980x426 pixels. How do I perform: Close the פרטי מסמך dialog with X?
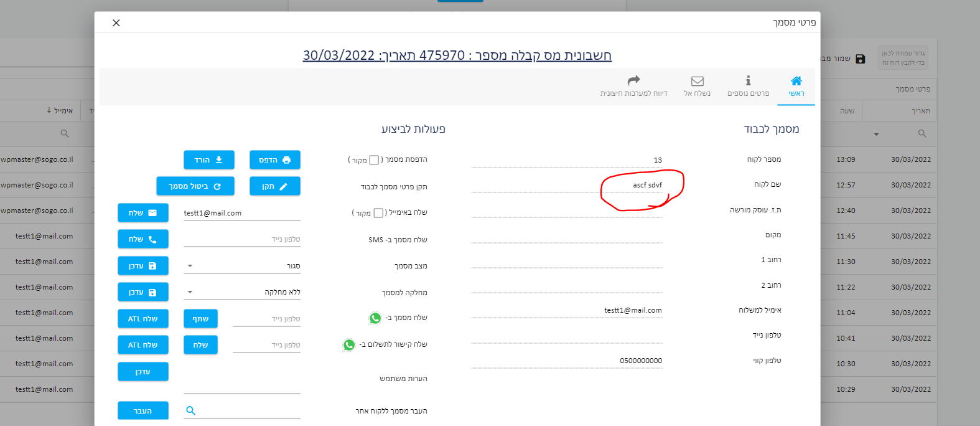click(116, 23)
